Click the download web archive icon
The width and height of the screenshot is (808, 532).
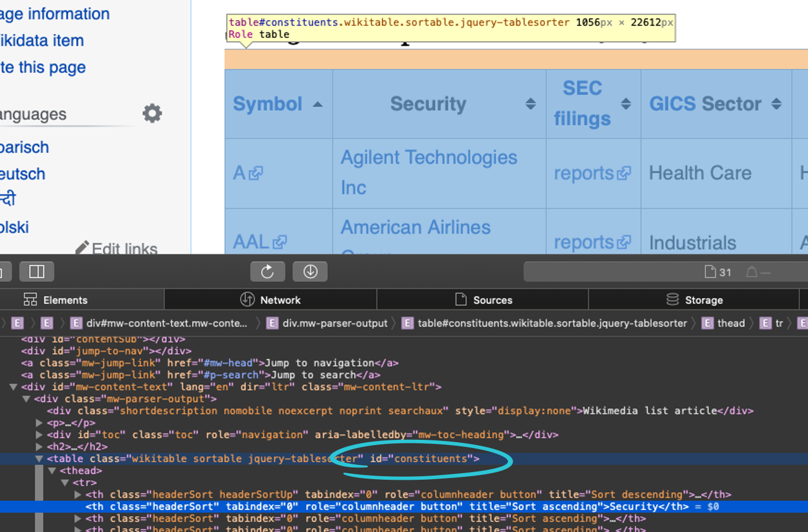pos(310,271)
